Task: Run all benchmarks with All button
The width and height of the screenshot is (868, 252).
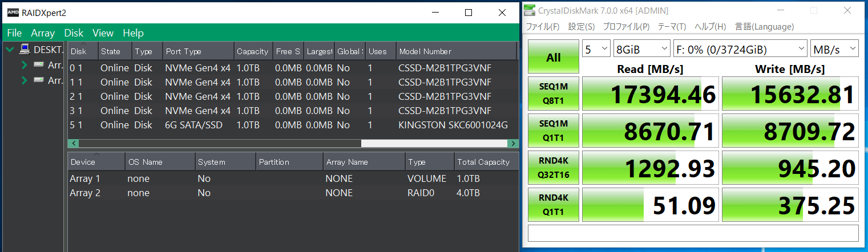Action: [x=554, y=57]
